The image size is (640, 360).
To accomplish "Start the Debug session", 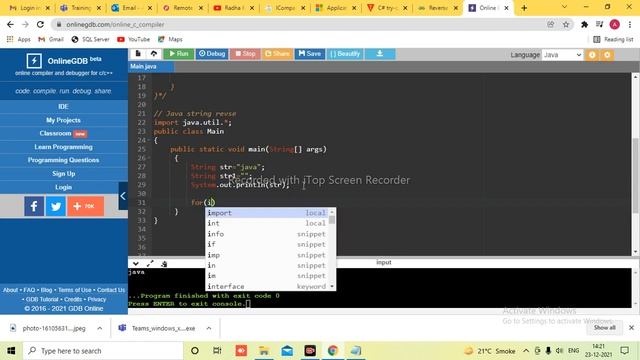I will tap(212, 54).
